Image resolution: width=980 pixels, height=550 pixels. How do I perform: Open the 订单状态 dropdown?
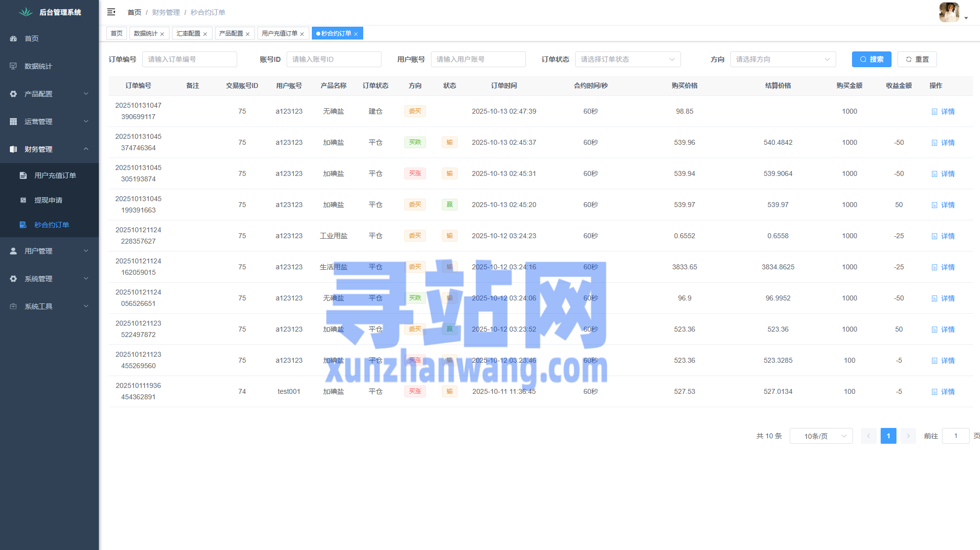(x=628, y=59)
